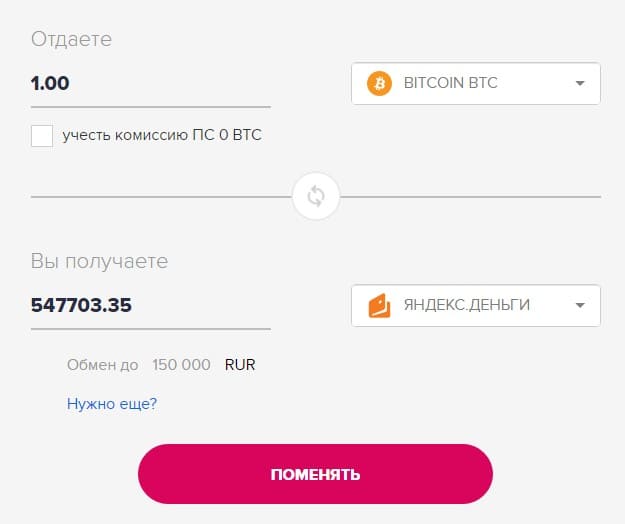Click the RUR currency label
Image resolution: width=625 pixels, height=524 pixels.
[240, 365]
